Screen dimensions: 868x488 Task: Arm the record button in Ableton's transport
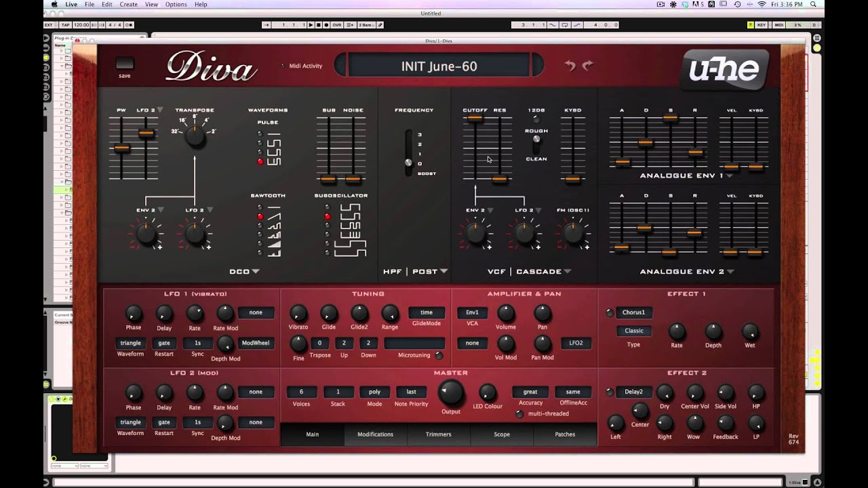325,25
